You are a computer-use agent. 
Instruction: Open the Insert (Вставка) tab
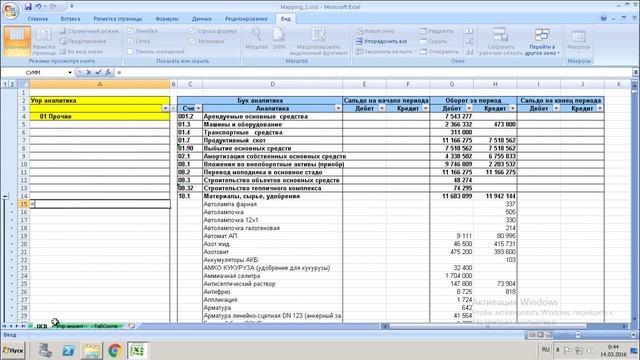tap(70, 19)
